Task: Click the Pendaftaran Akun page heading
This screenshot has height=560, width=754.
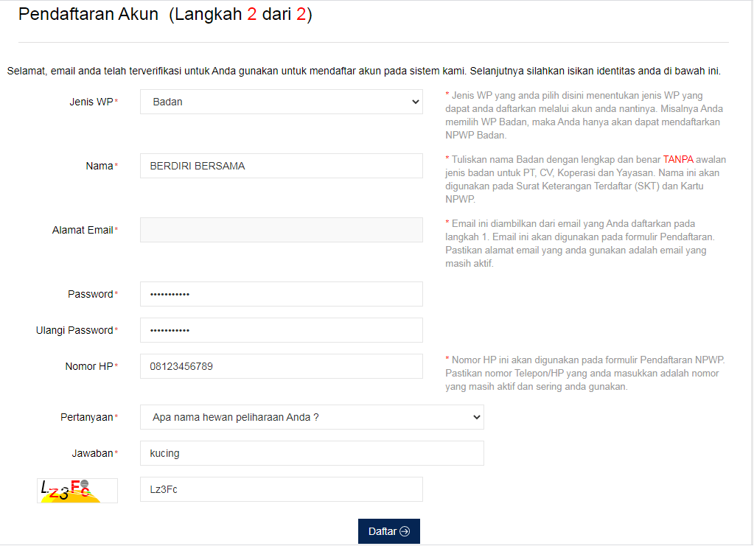Action: (x=88, y=13)
